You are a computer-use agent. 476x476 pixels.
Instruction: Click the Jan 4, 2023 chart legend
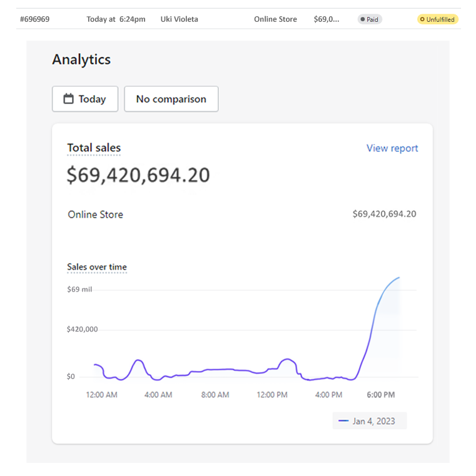[x=370, y=421]
